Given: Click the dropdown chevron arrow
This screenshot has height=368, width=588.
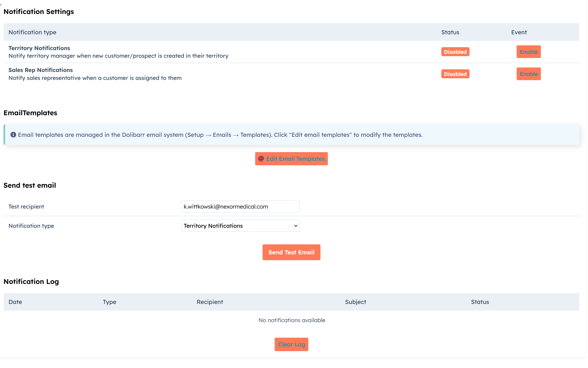Looking at the screenshot, I should coord(295,226).
